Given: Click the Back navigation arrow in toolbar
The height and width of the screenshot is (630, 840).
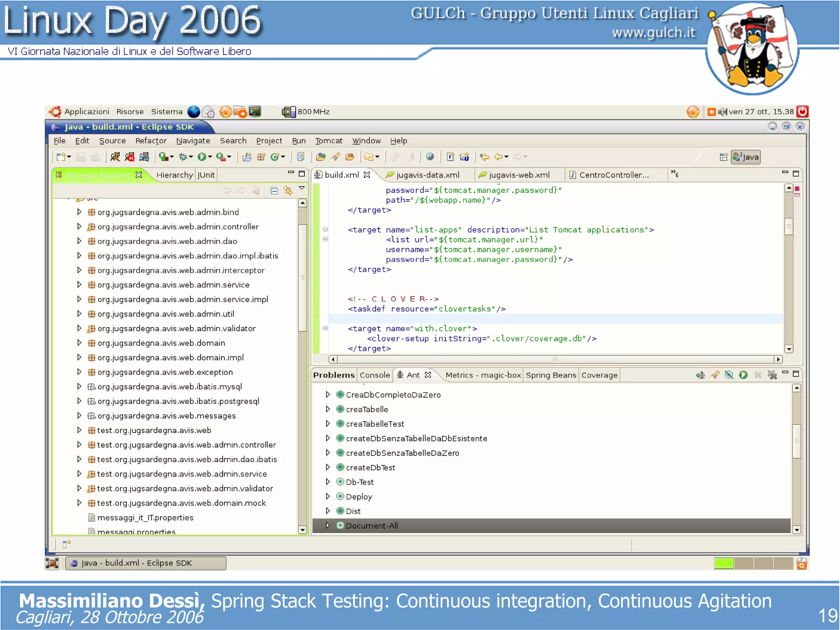Looking at the screenshot, I should [498, 157].
